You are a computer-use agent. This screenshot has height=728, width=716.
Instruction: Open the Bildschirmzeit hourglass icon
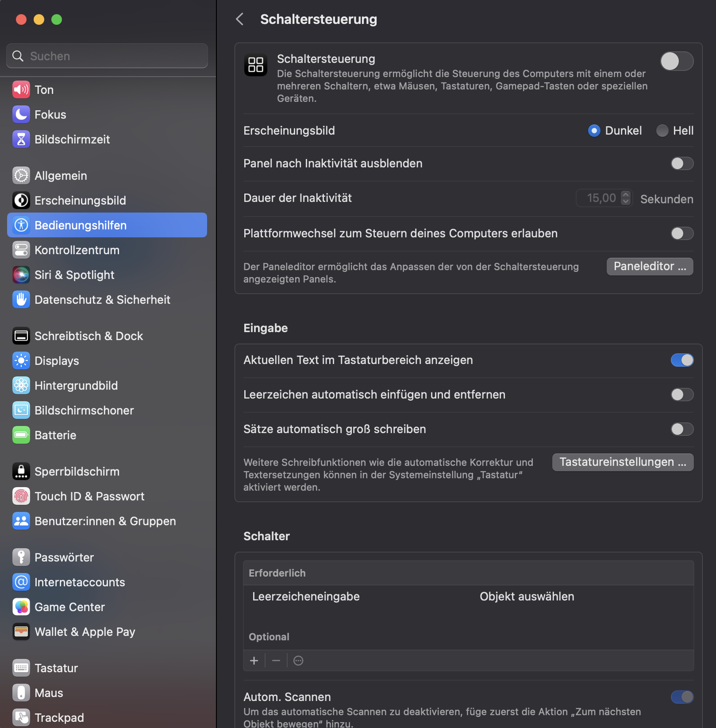21,139
